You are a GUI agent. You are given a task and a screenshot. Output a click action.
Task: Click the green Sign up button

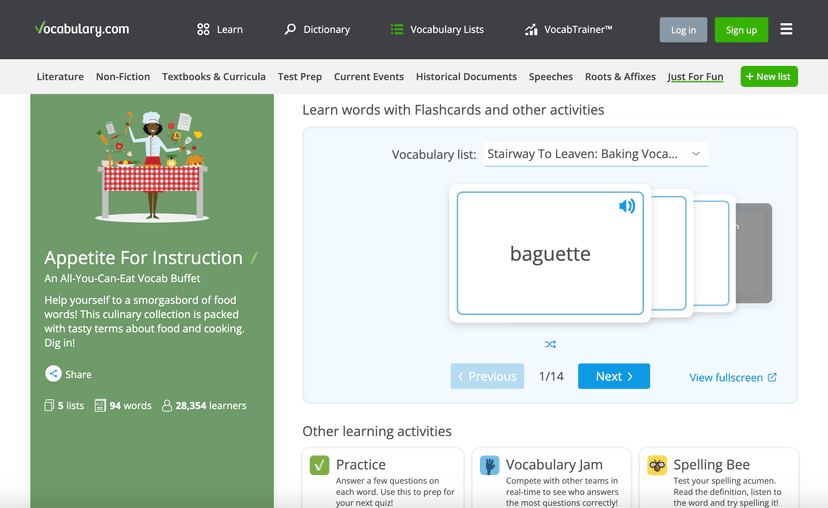click(x=741, y=30)
